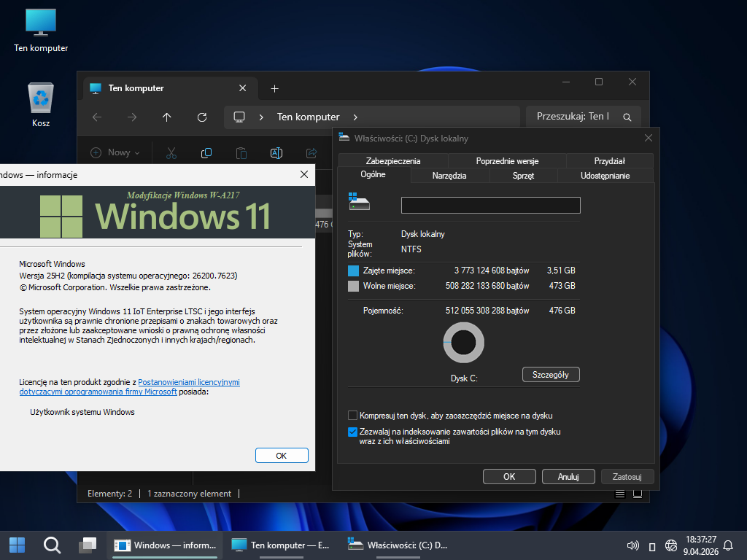The image size is (747, 560).
Task: Switch to the Narzędzia tab
Action: [449, 176]
